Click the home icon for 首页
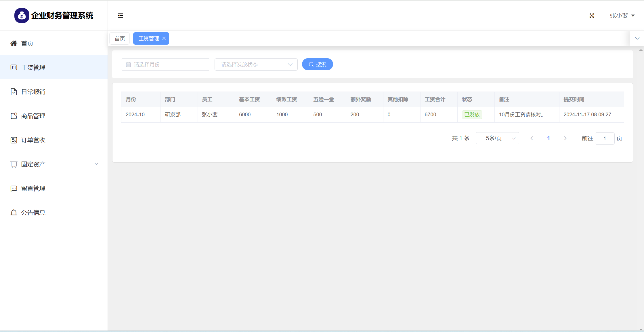 [14, 43]
